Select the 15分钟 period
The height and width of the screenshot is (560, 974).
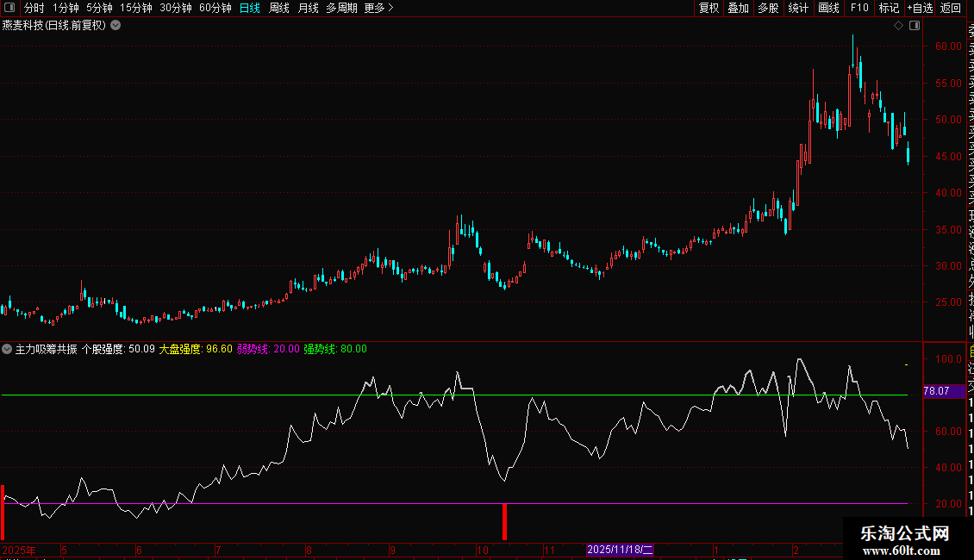pos(136,8)
